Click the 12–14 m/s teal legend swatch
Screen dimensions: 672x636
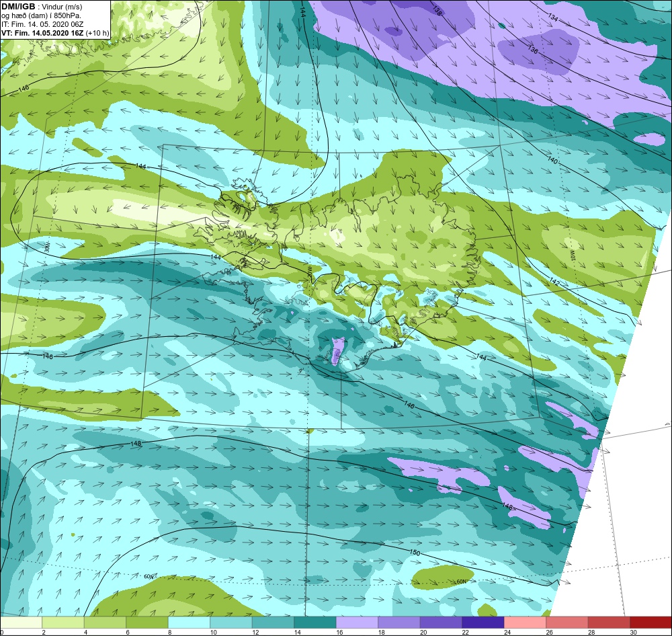click(273, 623)
